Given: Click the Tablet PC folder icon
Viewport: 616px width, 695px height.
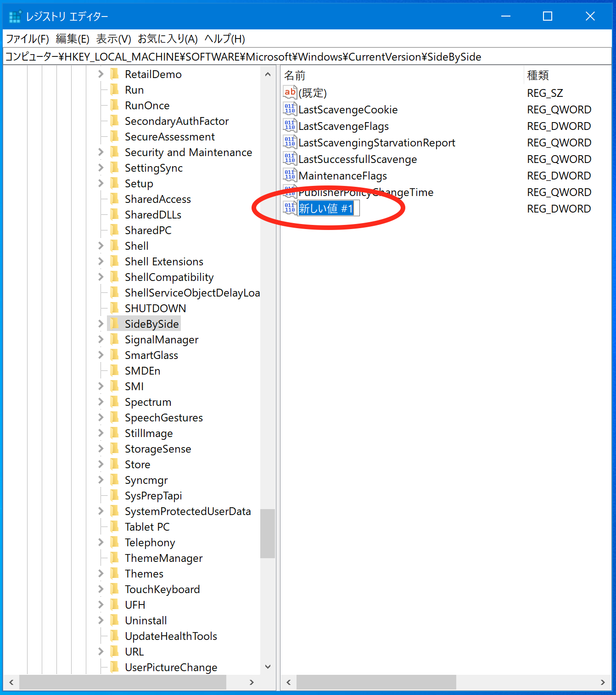Looking at the screenshot, I should point(115,527).
